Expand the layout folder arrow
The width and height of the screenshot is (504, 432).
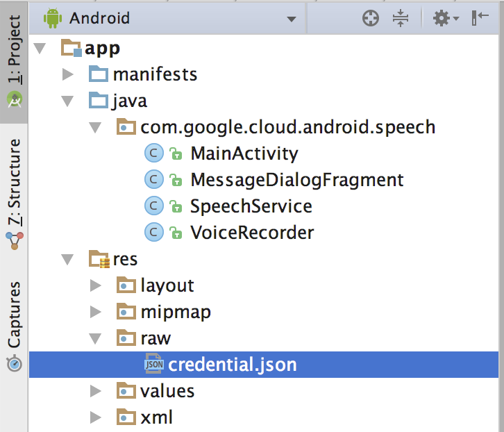96,285
